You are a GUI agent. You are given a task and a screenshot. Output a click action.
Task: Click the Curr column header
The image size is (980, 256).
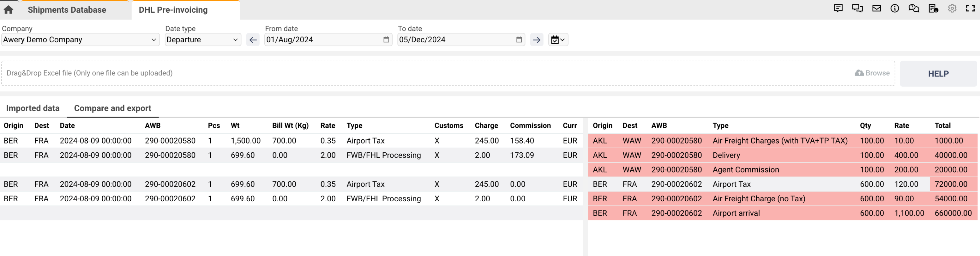[569, 125]
